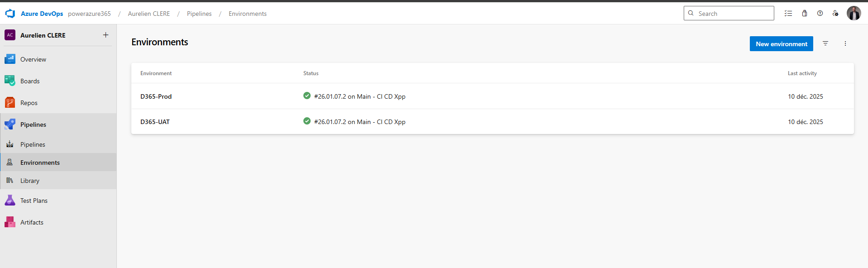Open Test Plans from the sidebar
868x268 pixels.
tap(58, 201)
